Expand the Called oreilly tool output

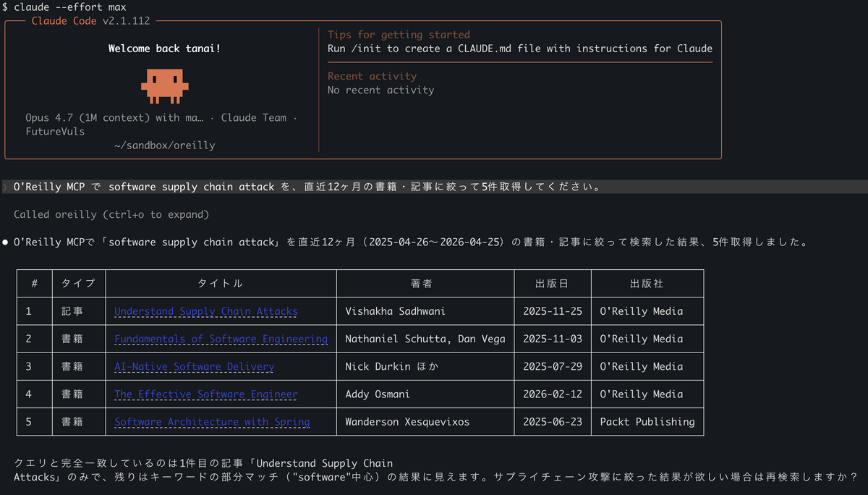tap(112, 215)
